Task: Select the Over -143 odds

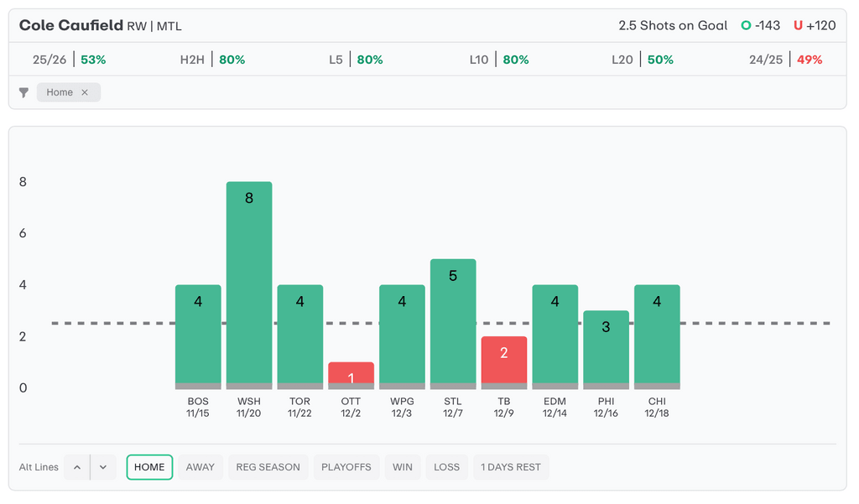Action: tap(760, 25)
